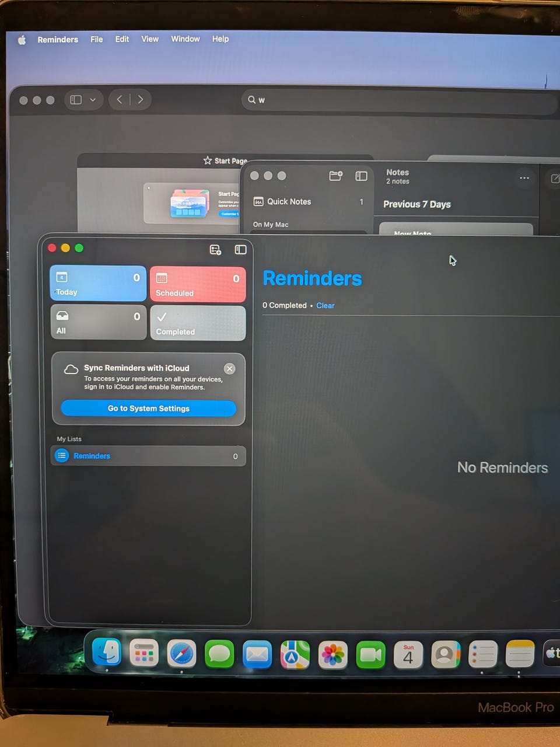Open Launchpad from the Dock
Image resolution: width=560 pixels, height=747 pixels.
(x=144, y=653)
